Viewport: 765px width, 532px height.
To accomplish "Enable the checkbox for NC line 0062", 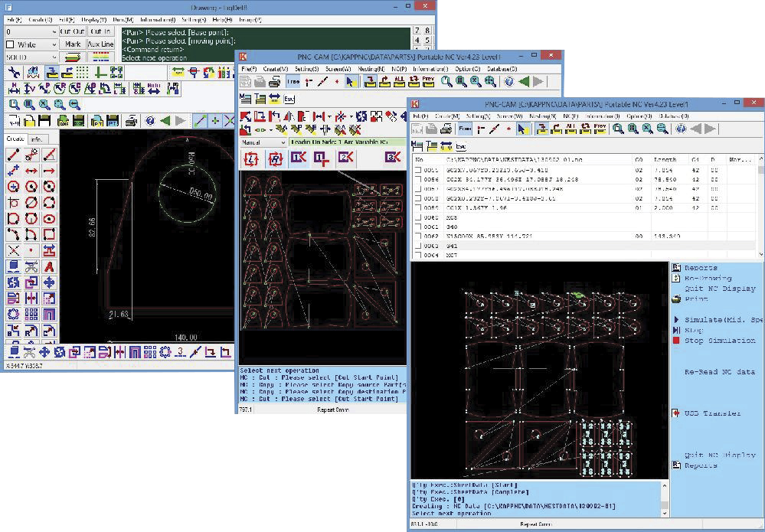I will (x=417, y=237).
